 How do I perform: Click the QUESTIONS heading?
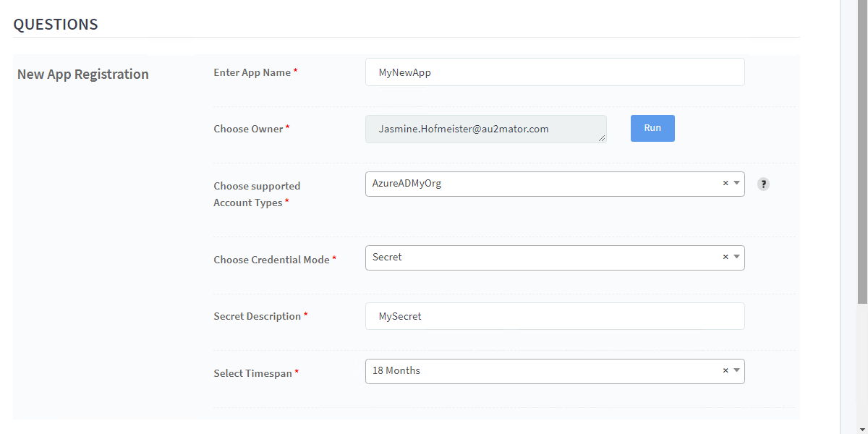(56, 24)
